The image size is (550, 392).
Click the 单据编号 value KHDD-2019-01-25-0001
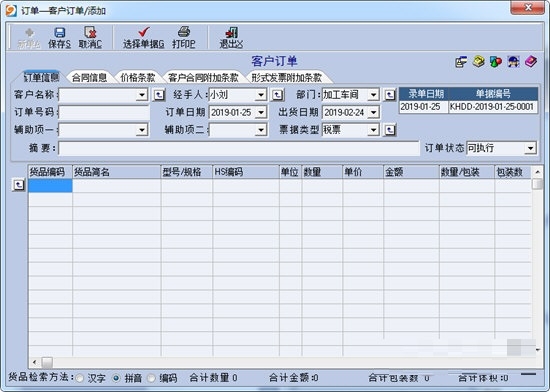493,107
